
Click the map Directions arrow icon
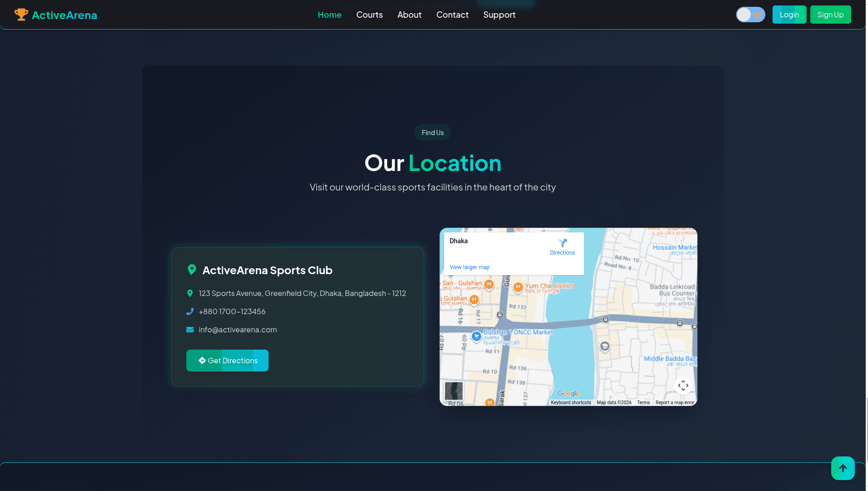pos(563,243)
